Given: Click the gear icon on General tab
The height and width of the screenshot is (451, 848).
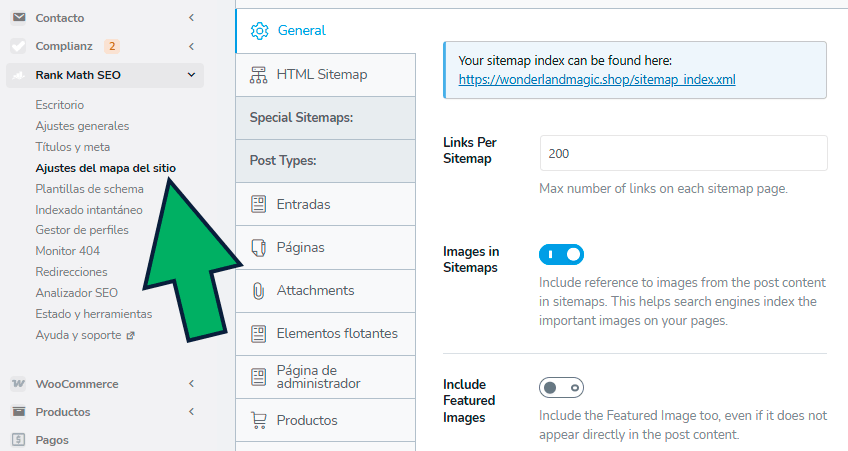Looking at the screenshot, I should point(259,31).
